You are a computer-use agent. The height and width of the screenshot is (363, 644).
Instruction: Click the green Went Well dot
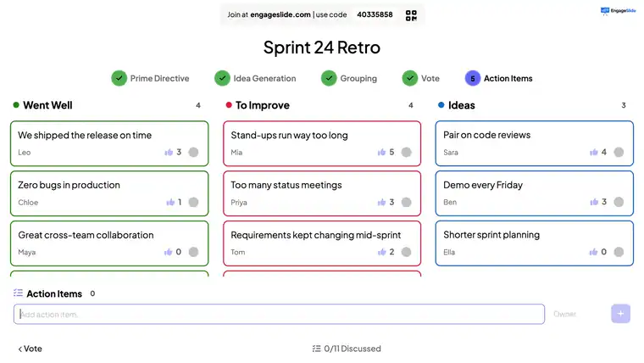click(16, 105)
